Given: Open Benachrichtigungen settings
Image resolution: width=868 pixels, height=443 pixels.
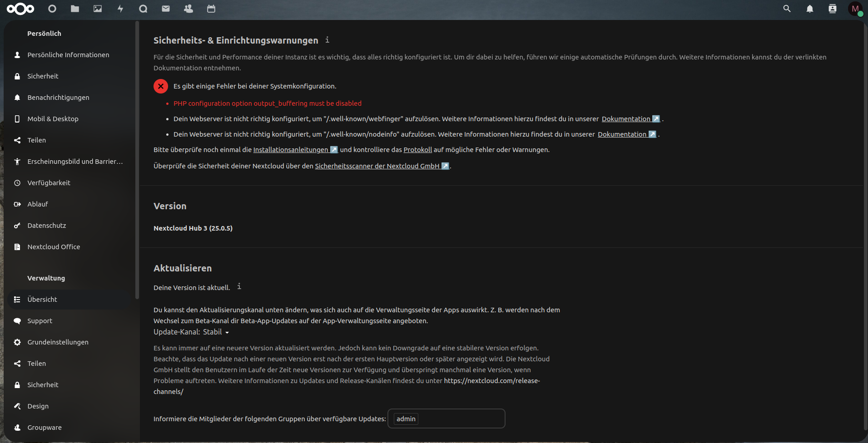Looking at the screenshot, I should pyautogui.click(x=69, y=98).
